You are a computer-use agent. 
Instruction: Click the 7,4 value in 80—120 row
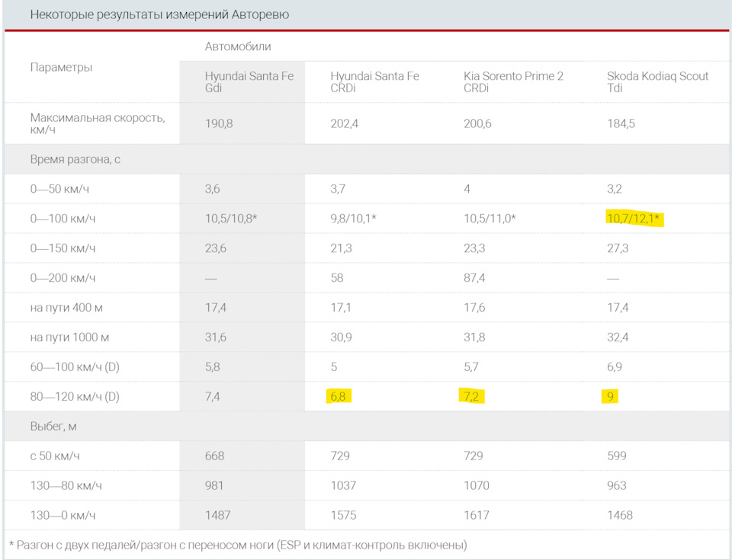(x=213, y=397)
